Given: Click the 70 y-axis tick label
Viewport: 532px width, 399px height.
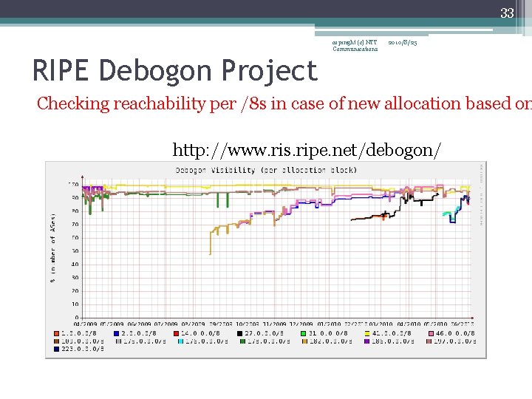Looking at the screenshot, I should (75, 225).
